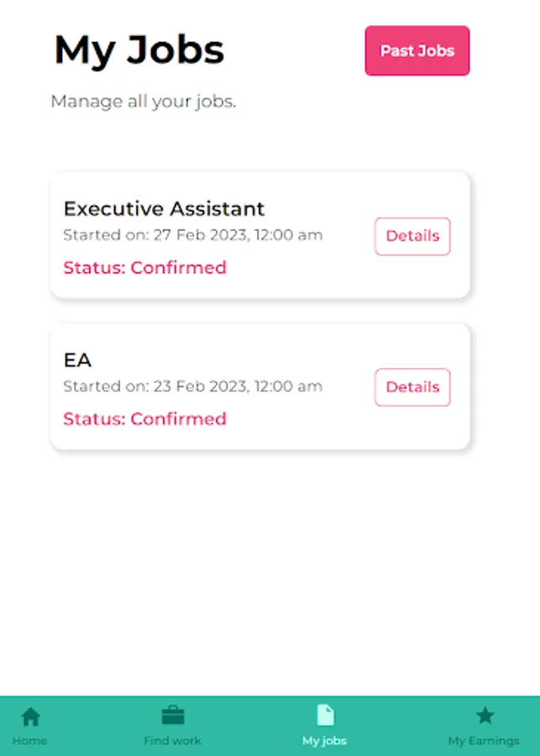This screenshot has height=756, width=540.
Task: Click Executive Assistant's Status: Confirmed text
Action: [144, 268]
